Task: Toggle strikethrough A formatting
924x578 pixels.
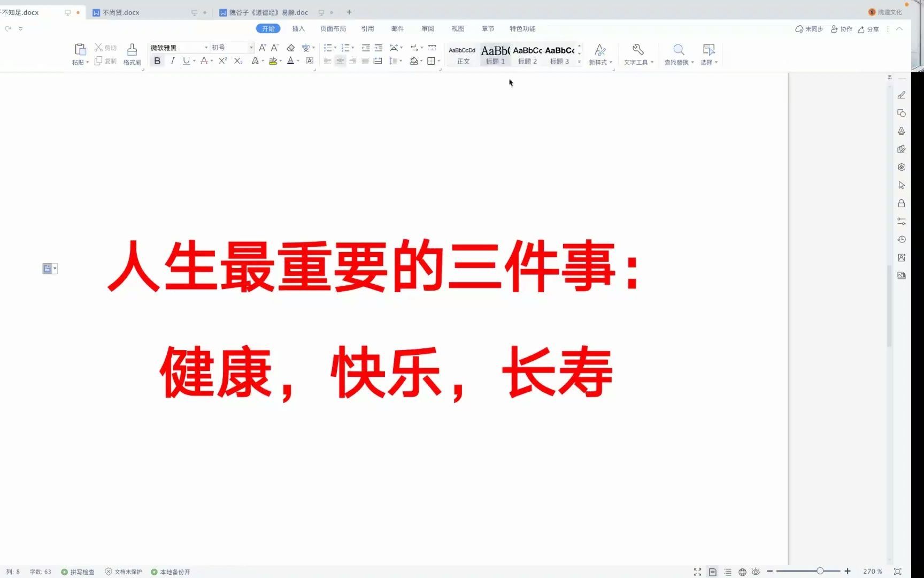Action: pyautogui.click(x=204, y=61)
